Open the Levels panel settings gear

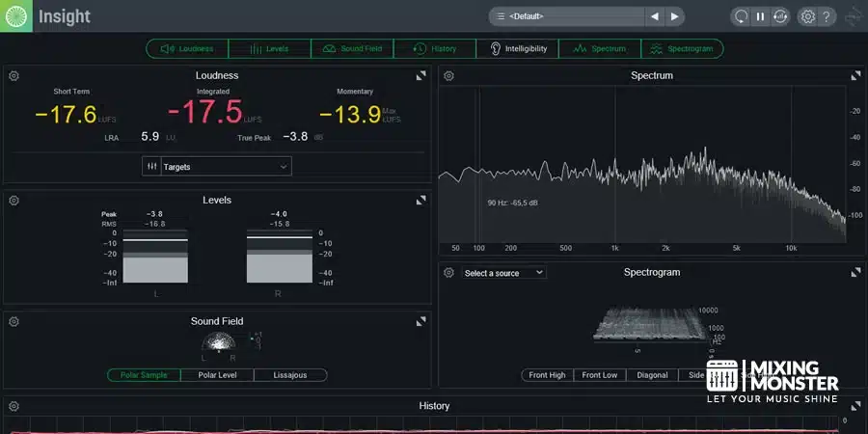click(x=14, y=201)
